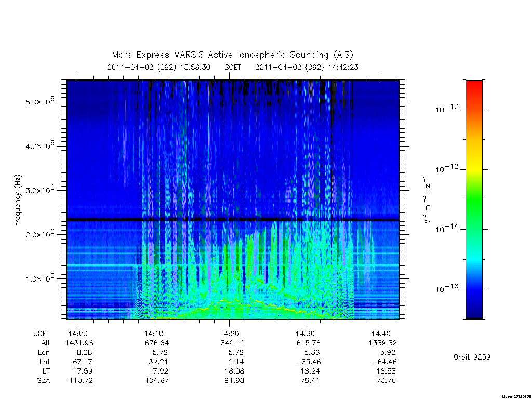Click the '10^-14' color bar tick label

point(446,229)
